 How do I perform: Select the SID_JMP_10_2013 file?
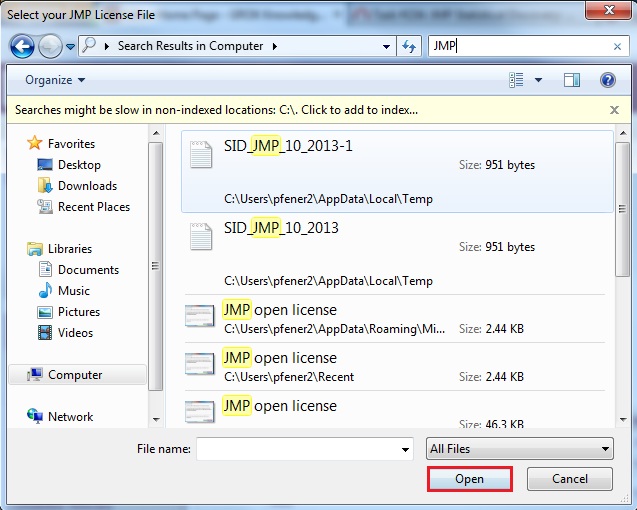[397, 254]
